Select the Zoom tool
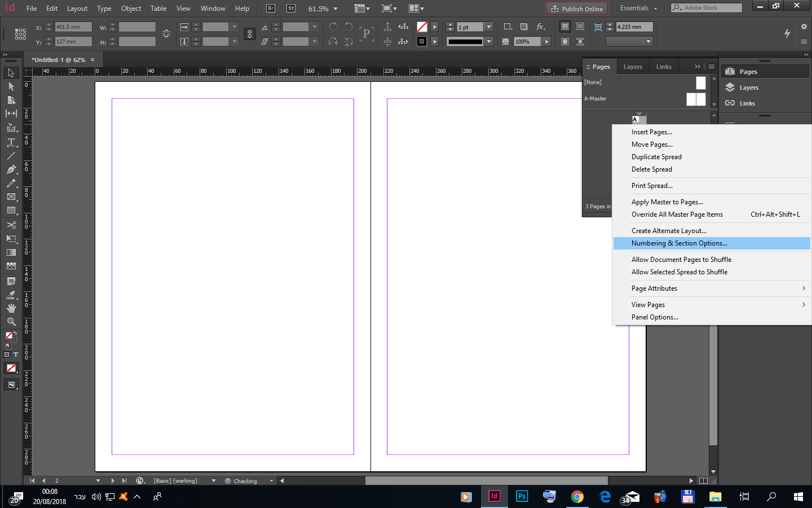This screenshot has width=812, height=508. click(x=12, y=322)
